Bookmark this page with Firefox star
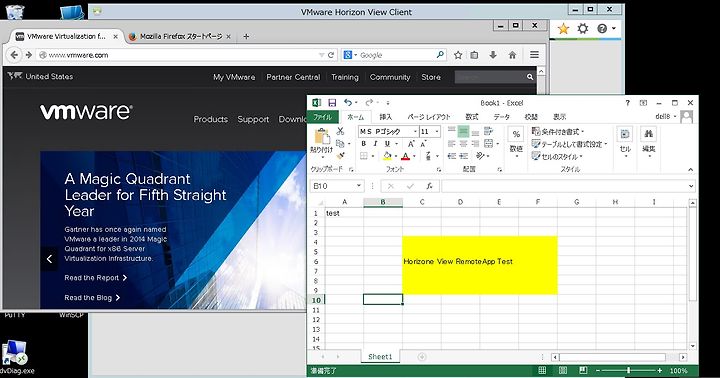 pyautogui.click(x=458, y=55)
